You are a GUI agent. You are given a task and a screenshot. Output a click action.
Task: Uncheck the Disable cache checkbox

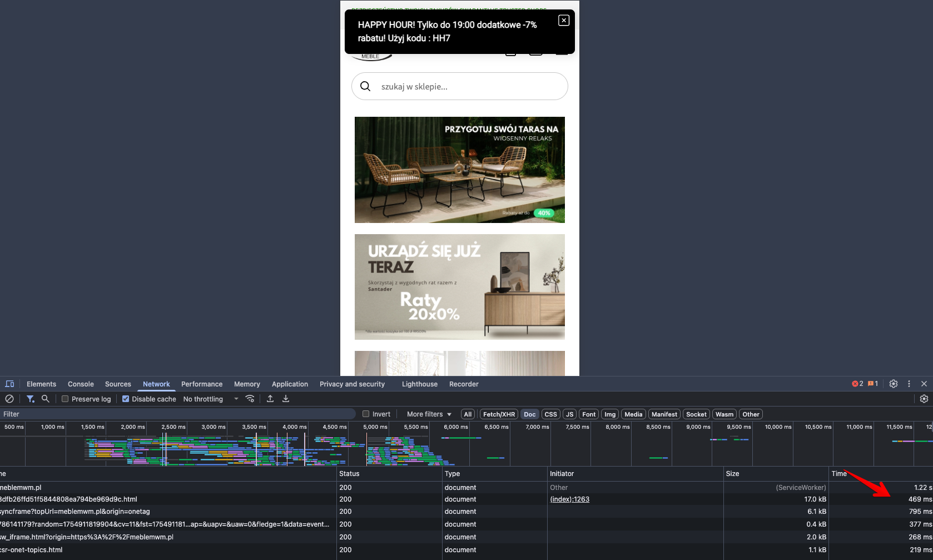tap(126, 399)
